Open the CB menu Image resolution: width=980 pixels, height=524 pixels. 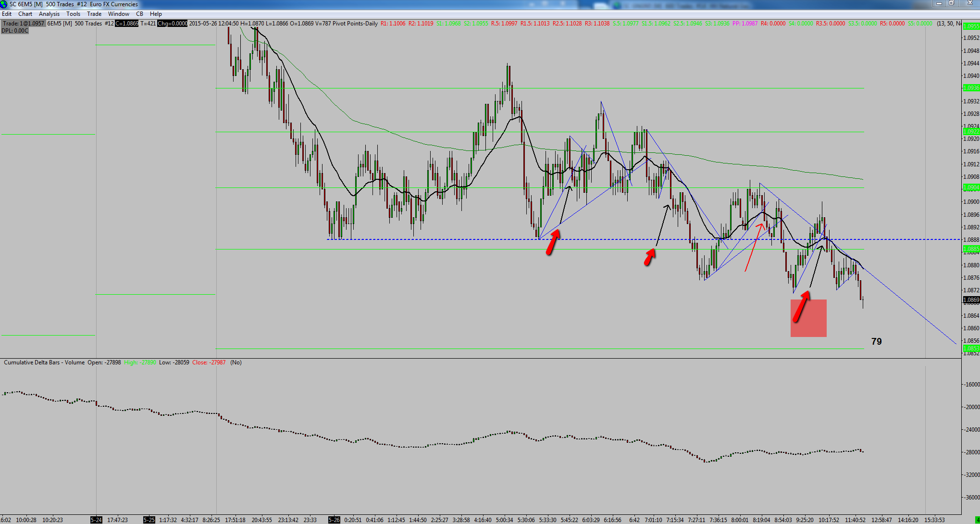click(139, 14)
